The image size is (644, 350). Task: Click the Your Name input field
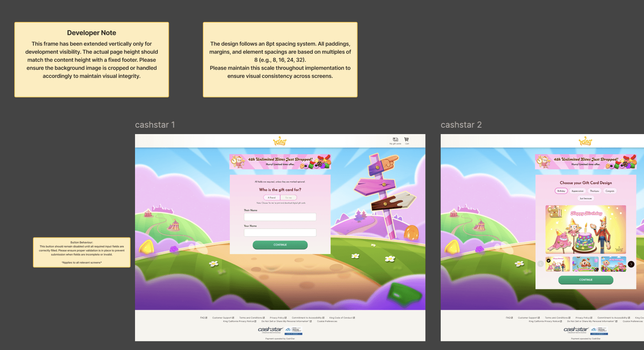tap(280, 233)
